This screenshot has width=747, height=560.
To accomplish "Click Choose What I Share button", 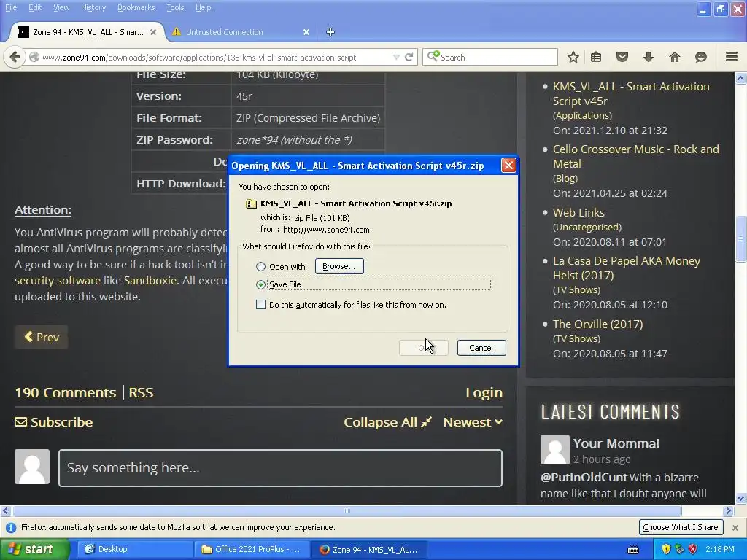I will point(681,527).
